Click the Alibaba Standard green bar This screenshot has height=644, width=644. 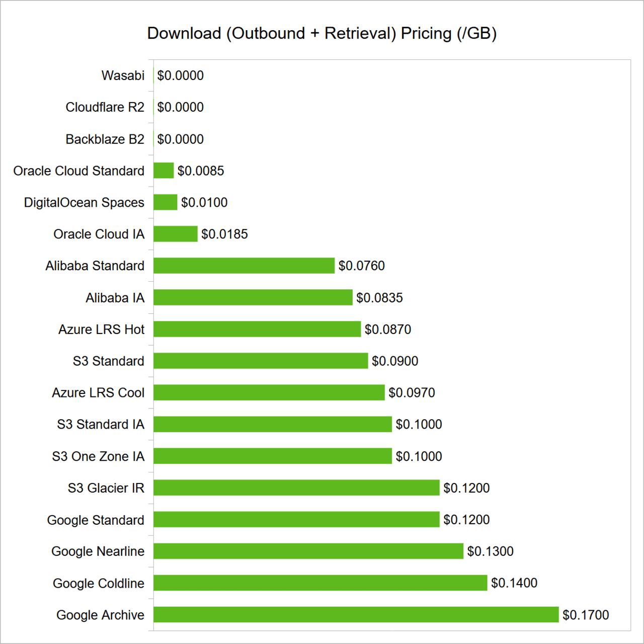tap(244, 266)
